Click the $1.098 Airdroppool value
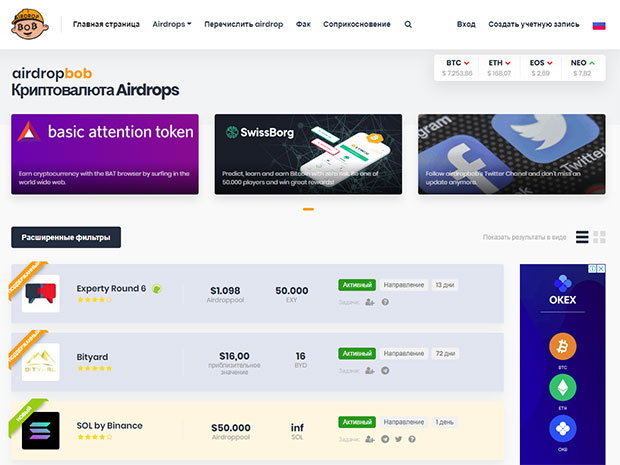This screenshot has width=620, height=465. tap(225, 294)
